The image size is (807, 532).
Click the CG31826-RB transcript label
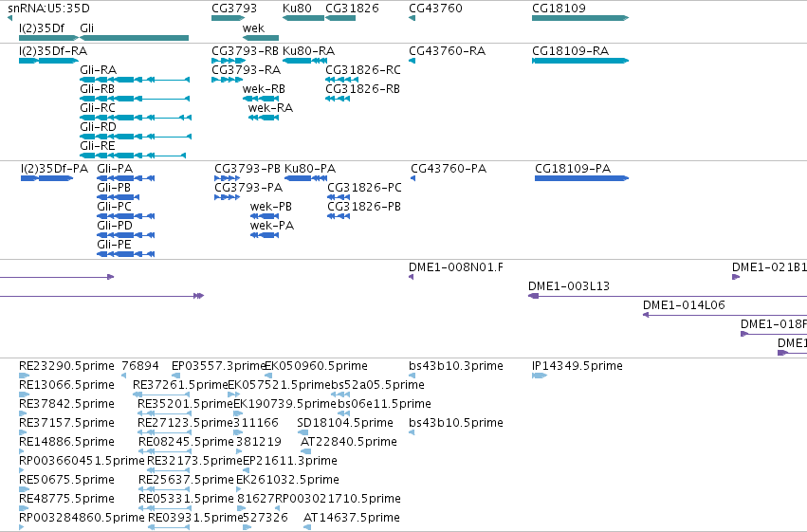[x=362, y=89]
